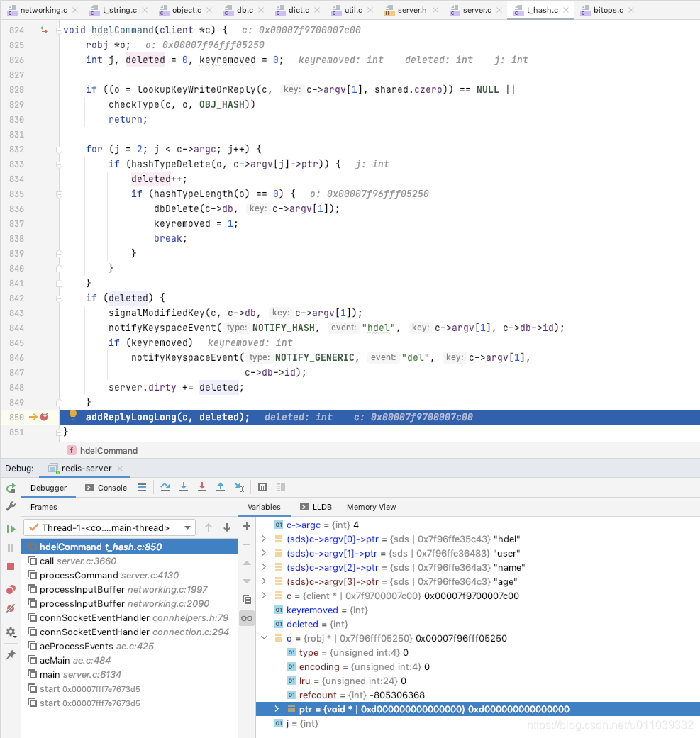Click Show Execution Point icon

tap(142, 488)
